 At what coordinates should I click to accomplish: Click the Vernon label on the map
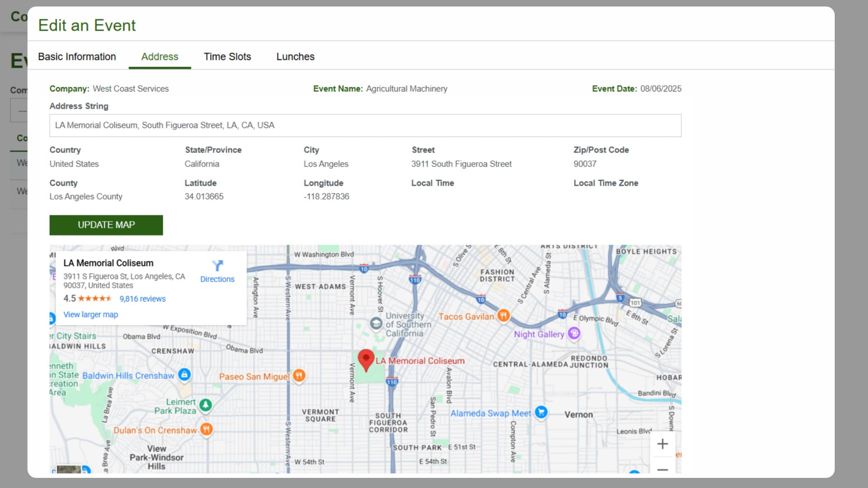pyautogui.click(x=579, y=415)
